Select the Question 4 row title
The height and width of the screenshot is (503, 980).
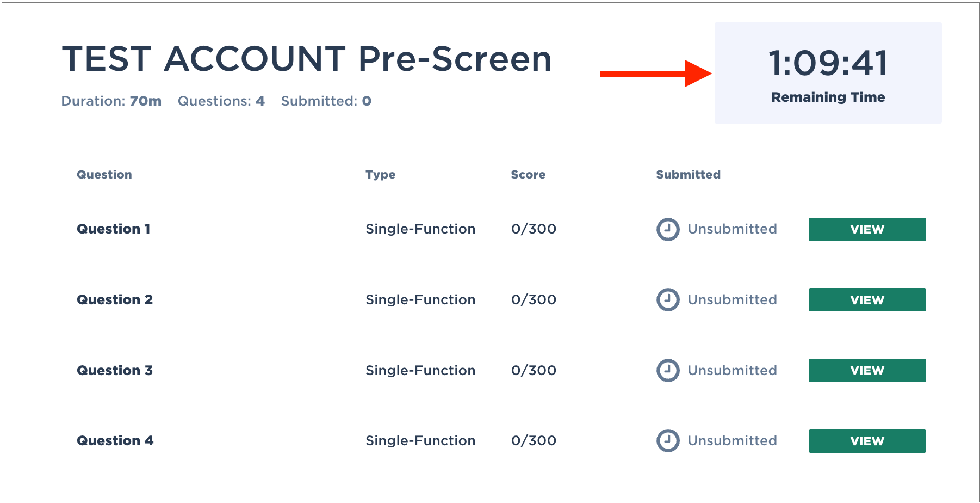[115, 441]
